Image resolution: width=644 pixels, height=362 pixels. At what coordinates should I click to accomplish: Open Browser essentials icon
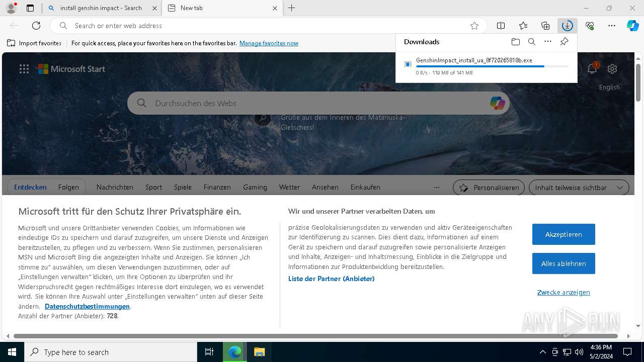pos(590,26)
